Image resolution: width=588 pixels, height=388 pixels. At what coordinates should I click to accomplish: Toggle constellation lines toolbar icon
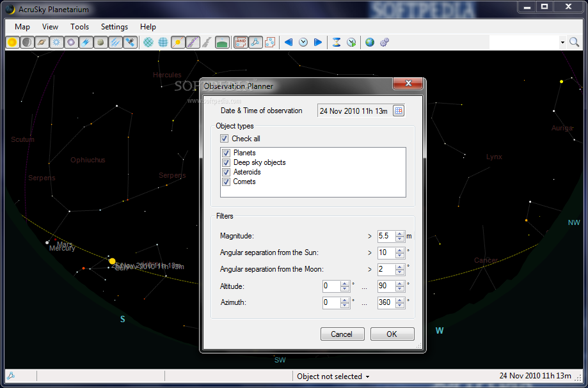(x=255, y=42)
